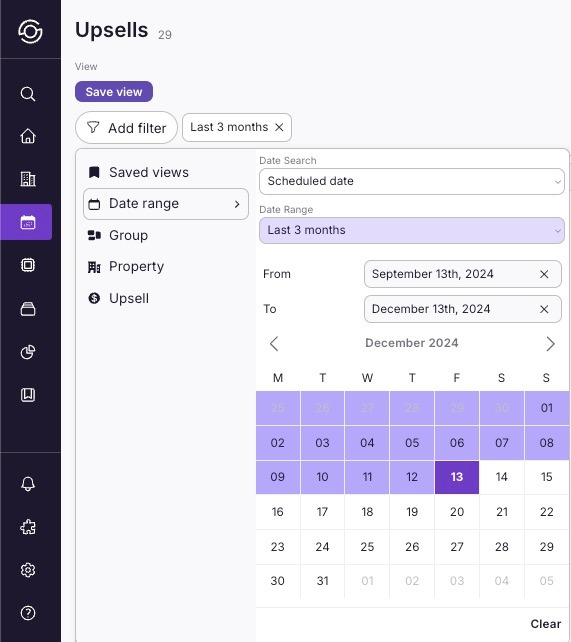This screenshot has width=571, height=642.
Task: Pick December 23 in the calendar
Action: tap(278, 547)
